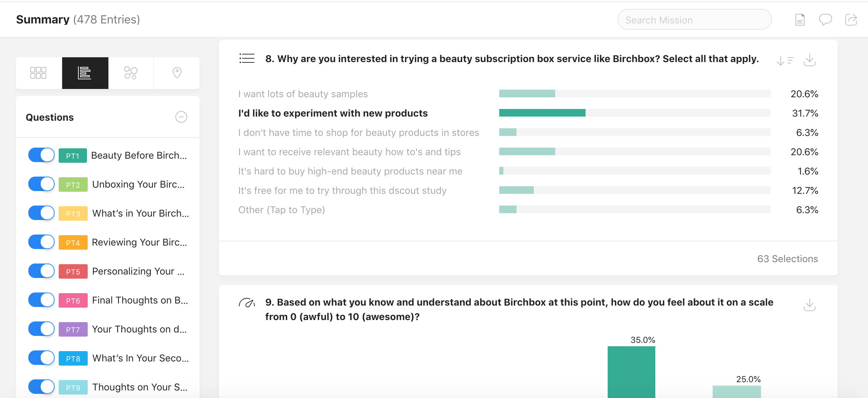Switch to the grid view icon

39,73
